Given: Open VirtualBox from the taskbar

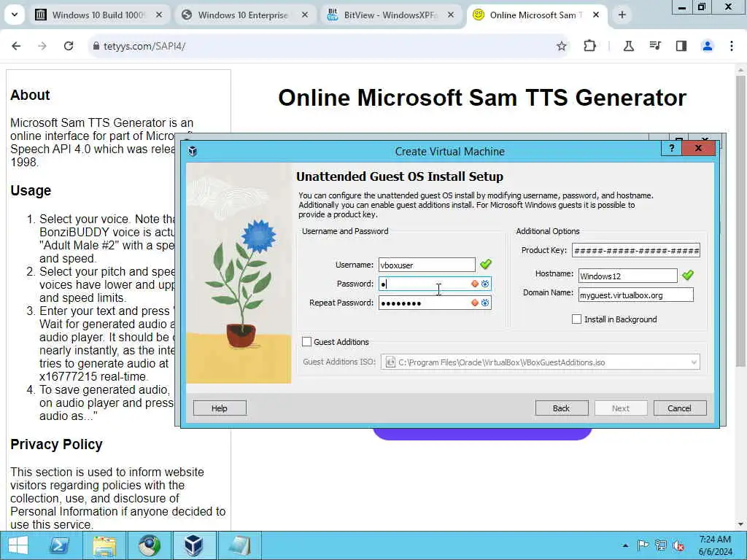Looking at the screenshot, I should tap(193, 545).
